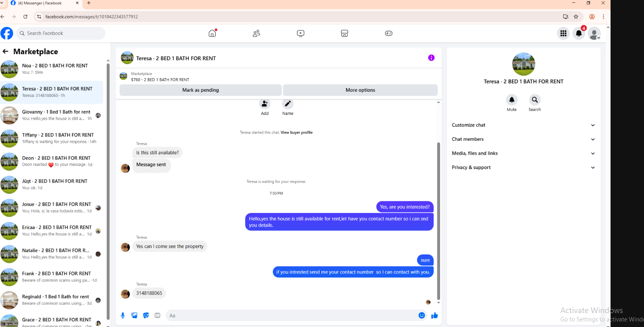644x327 pixels.
Task: Click the conversation list scrollbar
Action: pyautogui.click(x=108, y=191)
